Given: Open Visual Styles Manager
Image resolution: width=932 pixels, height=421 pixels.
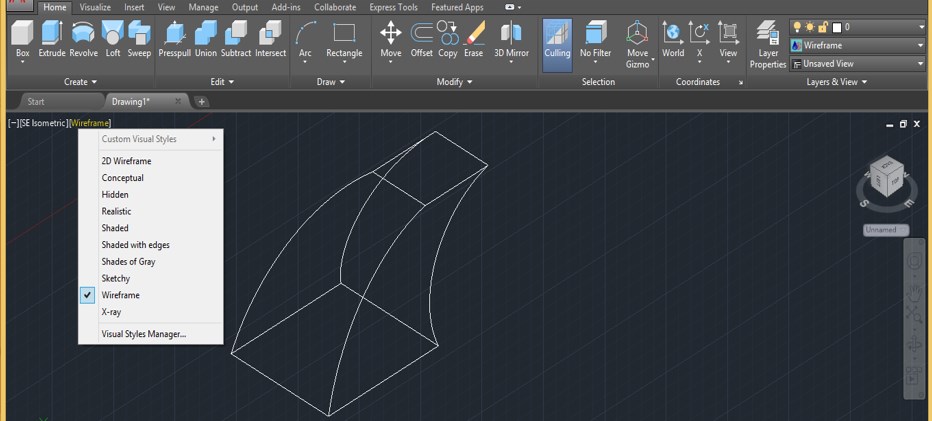Looking at the screenshot, I should click(143, 334).
